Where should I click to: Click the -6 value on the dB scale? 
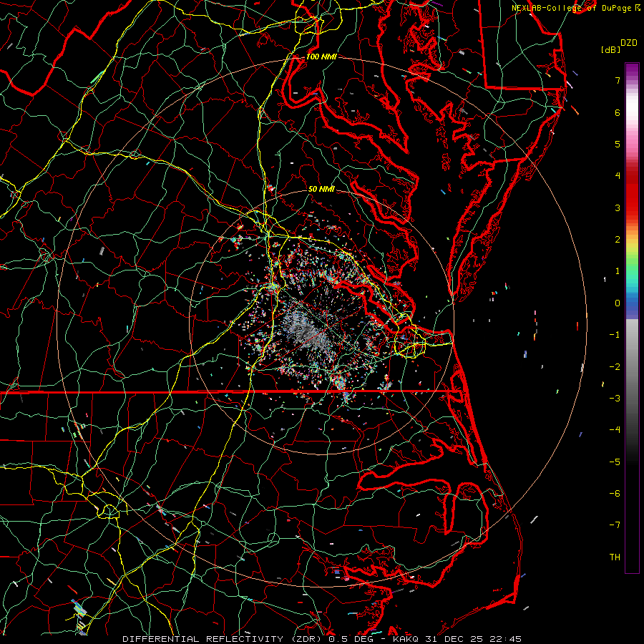pyautogui.click(x=615, y=494)
